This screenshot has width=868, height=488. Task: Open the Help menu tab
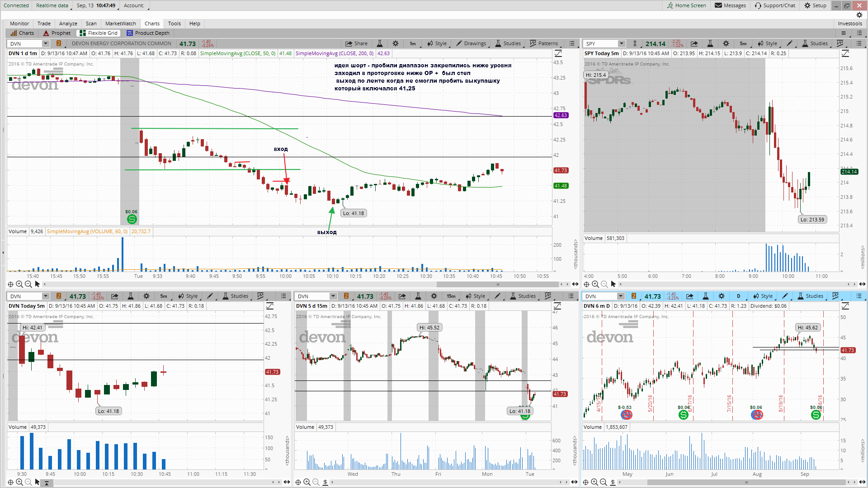pos(195,23)
